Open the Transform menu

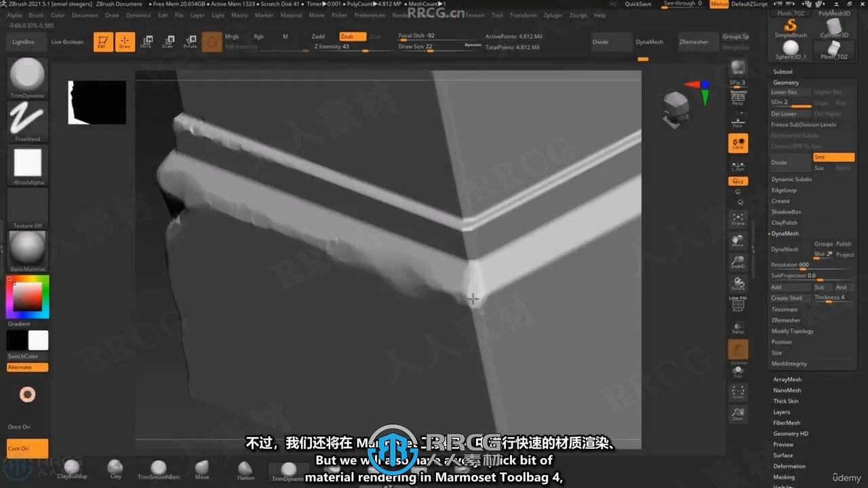pos(523,15)
